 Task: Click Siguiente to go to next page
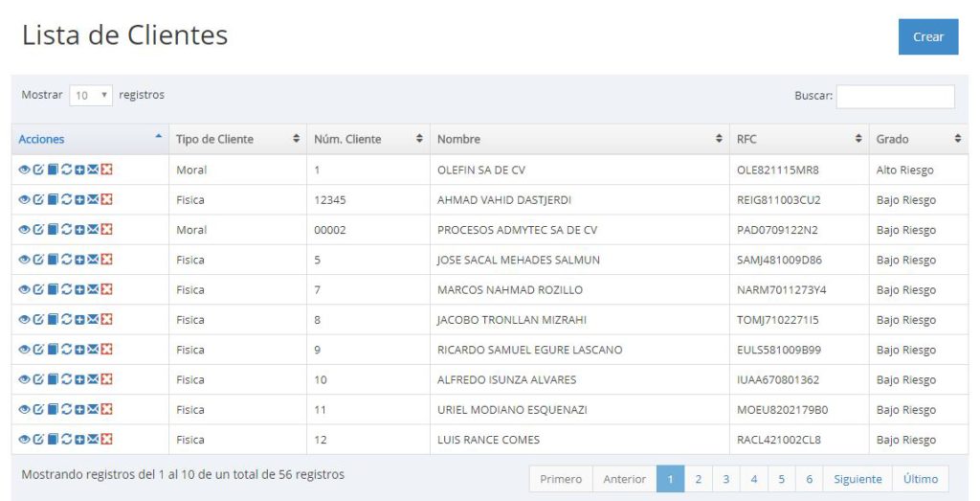(x=857, y=479)
